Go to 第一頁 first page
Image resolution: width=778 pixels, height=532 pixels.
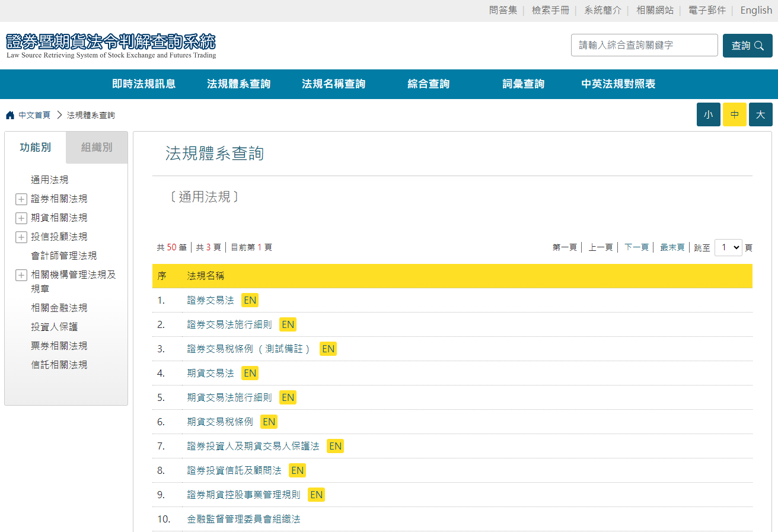coord(565,247)
